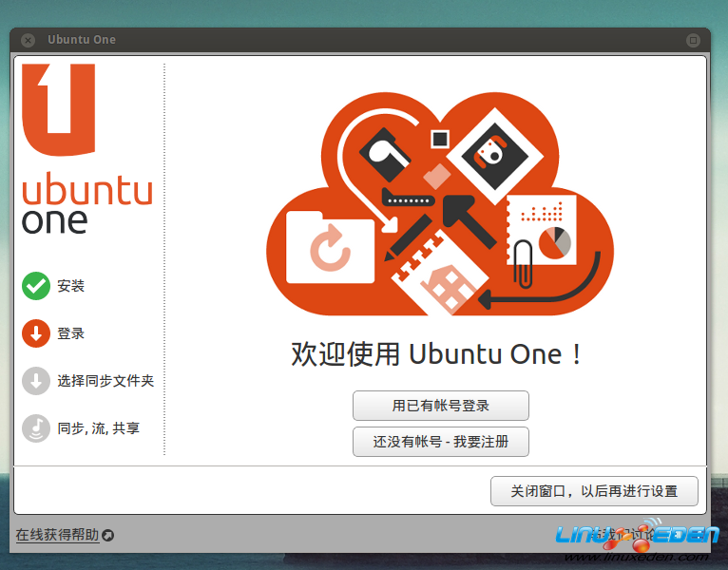
Task: Click the gray arrow icon beside 选择同步文件夹
Action: point(36,381)
